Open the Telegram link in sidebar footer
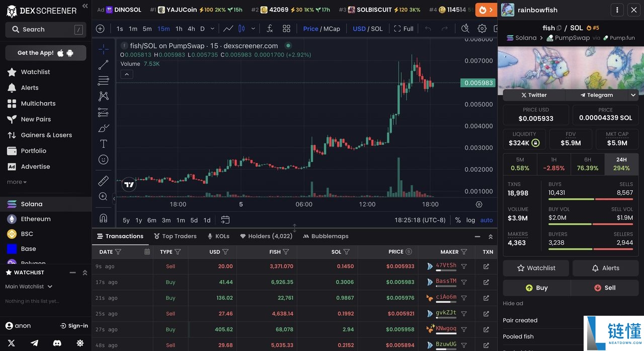Viewport: 644px width, 351px height. (34, 343)
